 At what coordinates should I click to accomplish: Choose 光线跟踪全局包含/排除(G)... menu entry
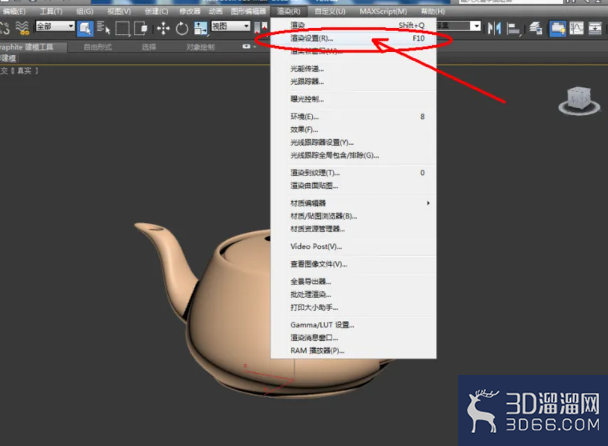click(353, 155)
